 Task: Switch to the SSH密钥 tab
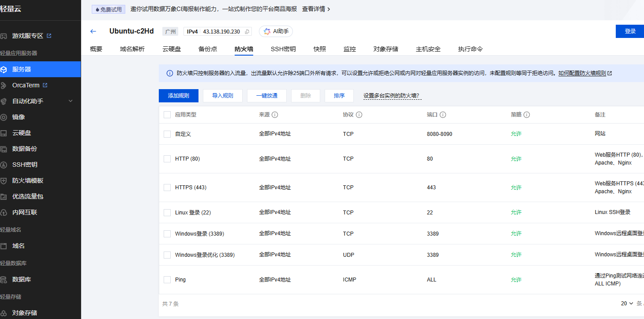point(283,49)
